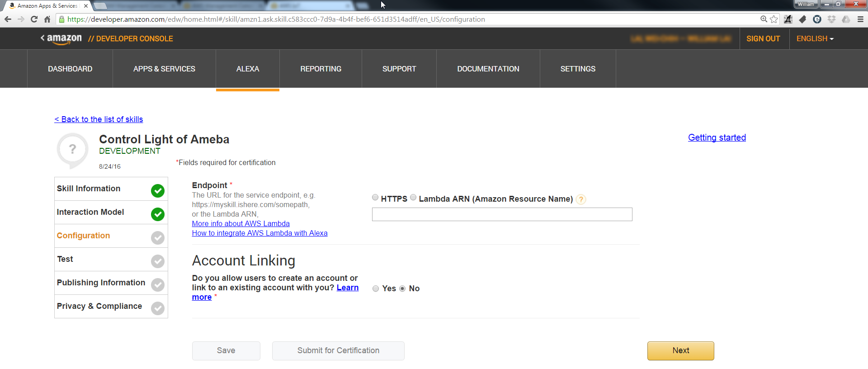Click the Configuration grey status checkmark

tap(158, 238)
